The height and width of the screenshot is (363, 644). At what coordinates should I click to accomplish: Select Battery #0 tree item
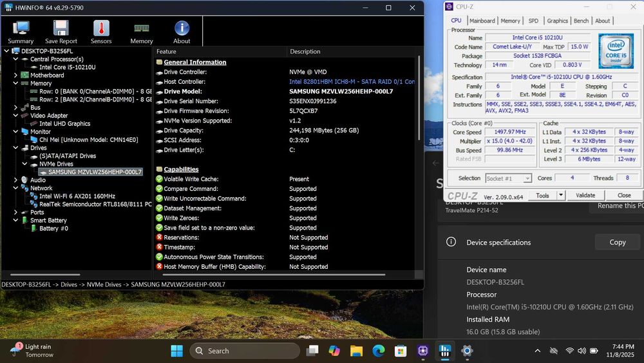click(x=54, y=228)
